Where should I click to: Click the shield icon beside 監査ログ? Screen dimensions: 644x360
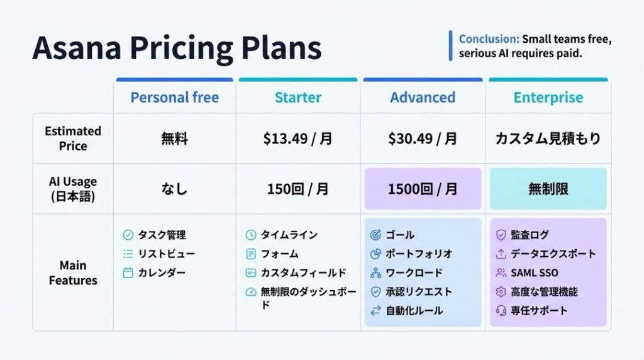[x=501, y=235]
